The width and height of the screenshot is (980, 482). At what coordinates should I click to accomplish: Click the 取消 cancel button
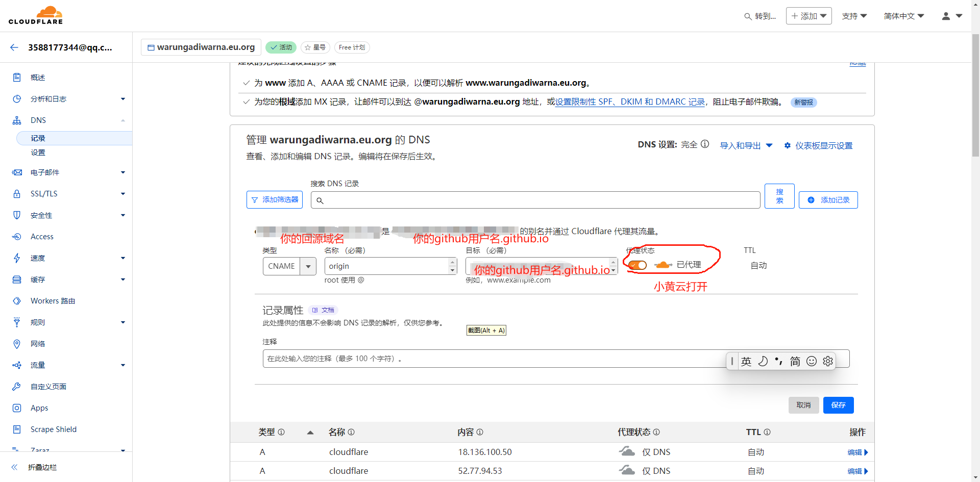coord(803,405)
